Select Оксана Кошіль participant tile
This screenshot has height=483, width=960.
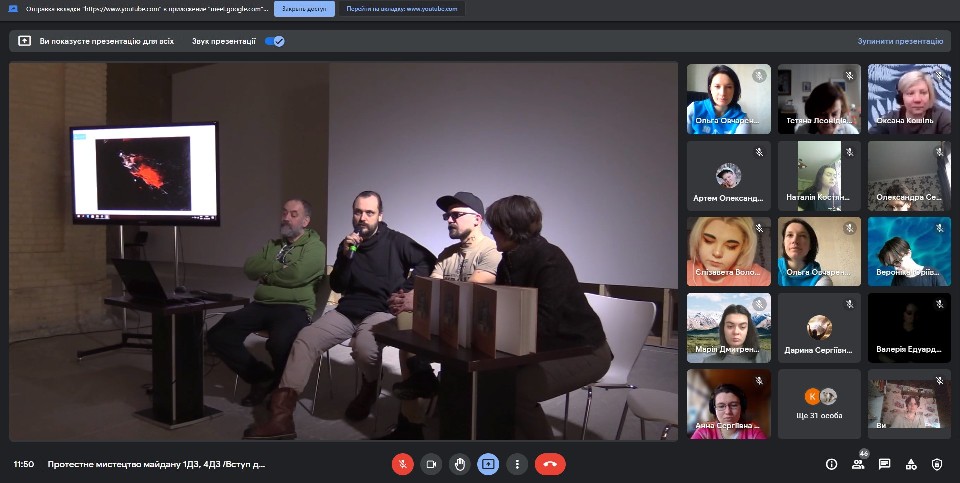pos(909,99)
